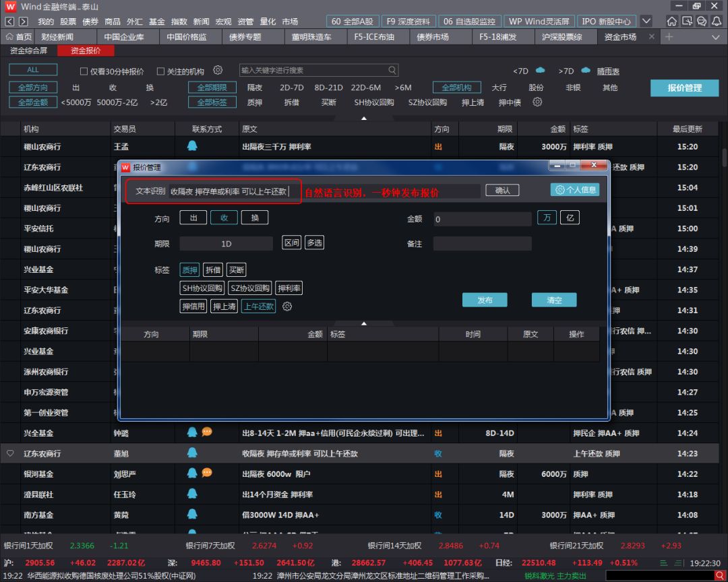Open filter settings gear beside 关注的机构
The height and width of the screenshot is (582, 728).
click(x=218, y=71)
